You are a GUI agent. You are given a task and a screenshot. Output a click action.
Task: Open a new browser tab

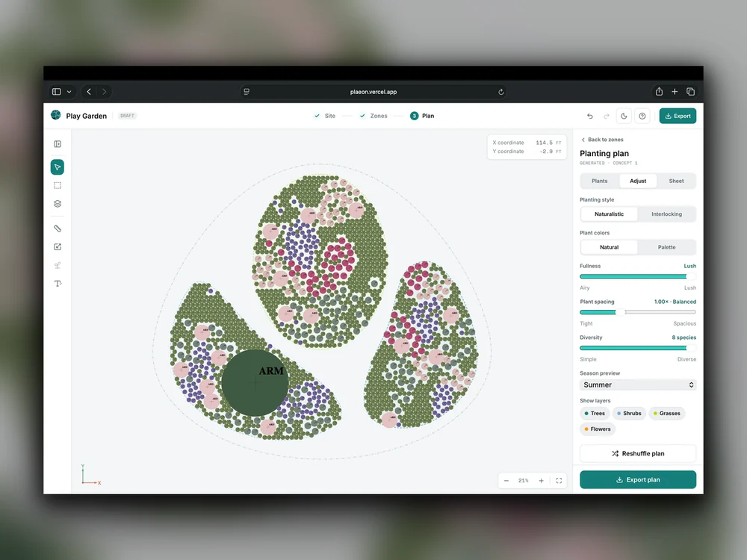click(x=675, y=91)
